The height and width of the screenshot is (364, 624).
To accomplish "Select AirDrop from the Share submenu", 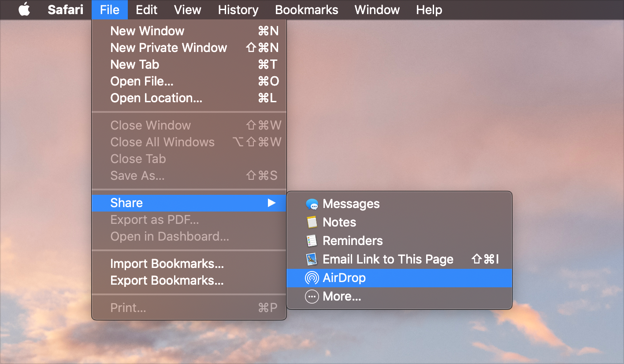I will point(344,278).
